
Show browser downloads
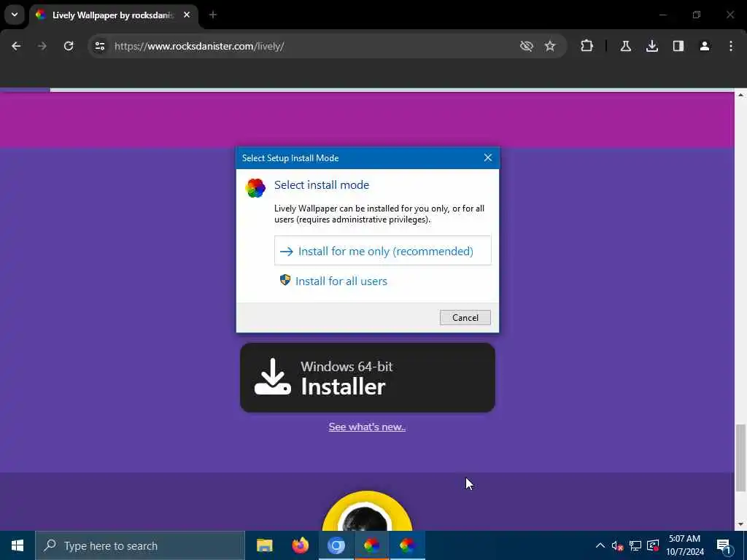coord(652,46)
